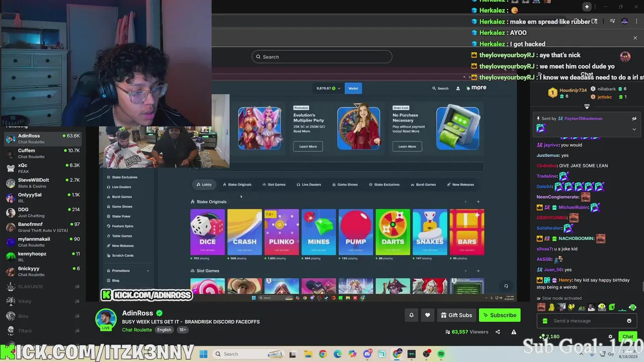644x362 pixels.
Task: Click the Chat Roulette category link
Action: point(137,330)
